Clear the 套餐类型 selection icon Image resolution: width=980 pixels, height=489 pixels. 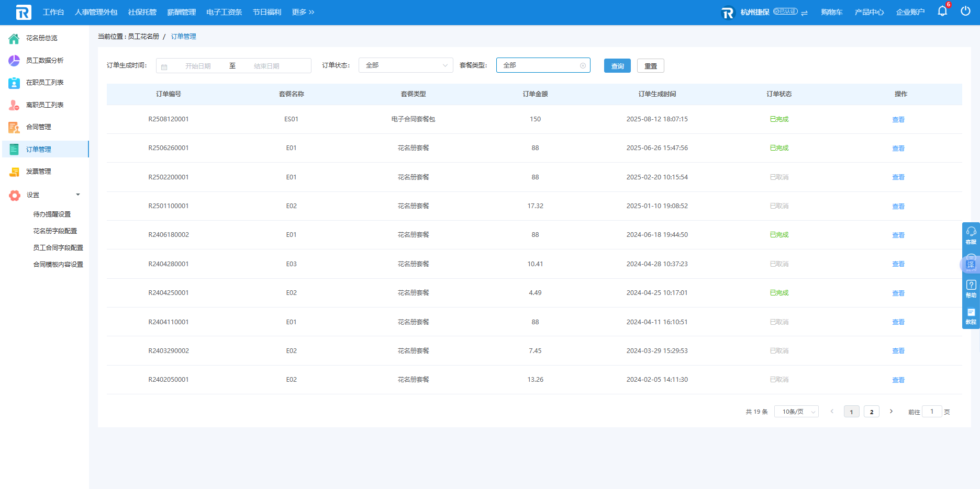[x=583, y=65]
